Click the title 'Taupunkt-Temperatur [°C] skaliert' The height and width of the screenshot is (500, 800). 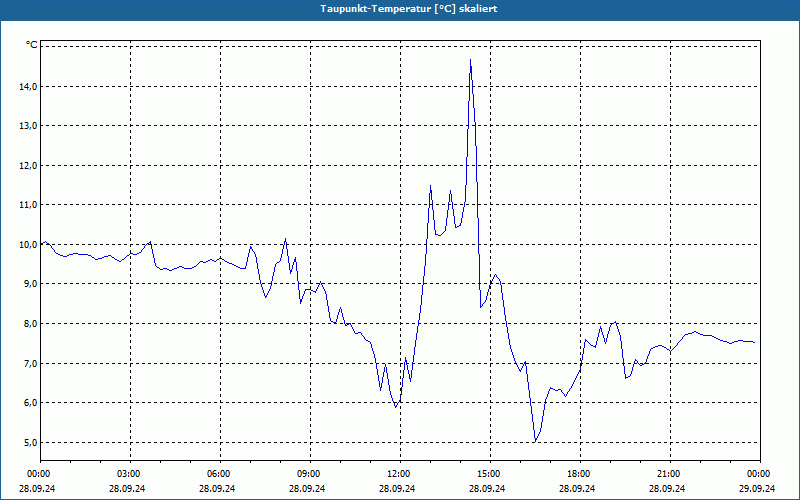click(409, 9)
